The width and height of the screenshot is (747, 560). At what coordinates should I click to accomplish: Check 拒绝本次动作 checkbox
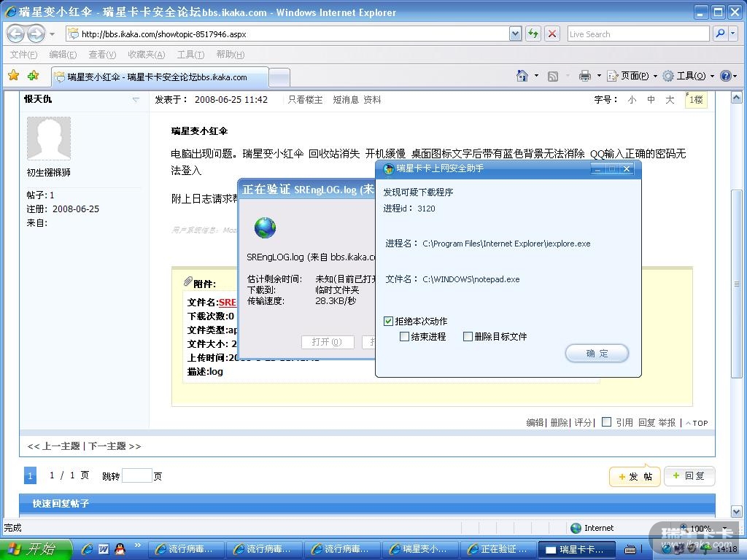pyautogui.click(x=388, y=322)
